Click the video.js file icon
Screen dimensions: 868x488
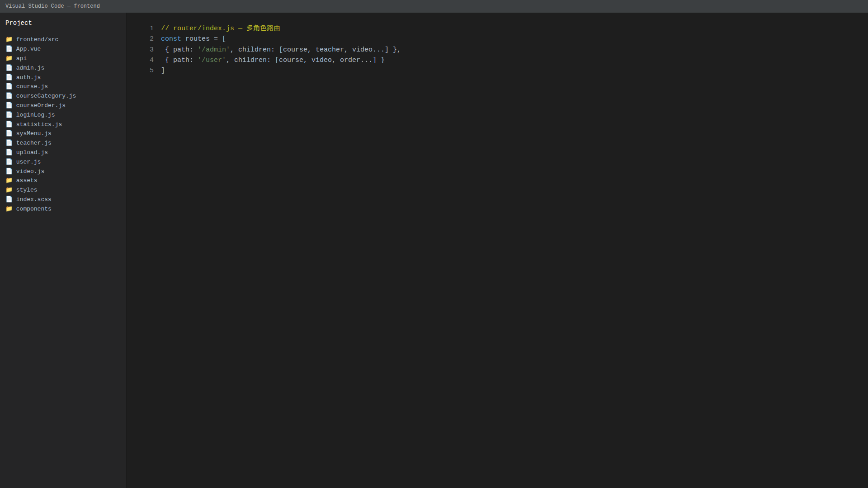9,171
